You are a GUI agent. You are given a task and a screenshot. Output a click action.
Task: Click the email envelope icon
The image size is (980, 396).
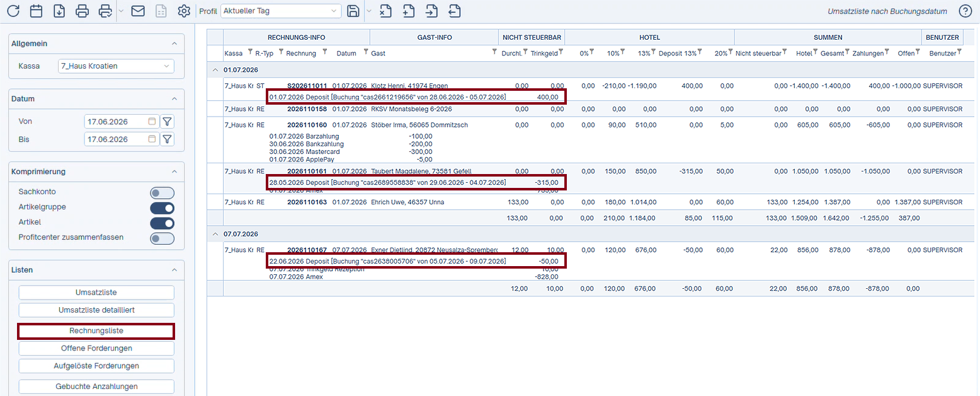[138, 11]
